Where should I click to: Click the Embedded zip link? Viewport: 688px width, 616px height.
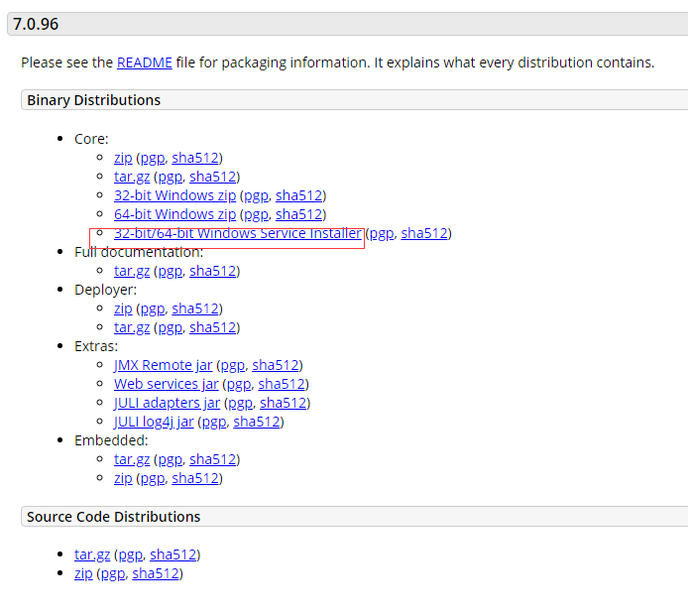coord(123,478)
